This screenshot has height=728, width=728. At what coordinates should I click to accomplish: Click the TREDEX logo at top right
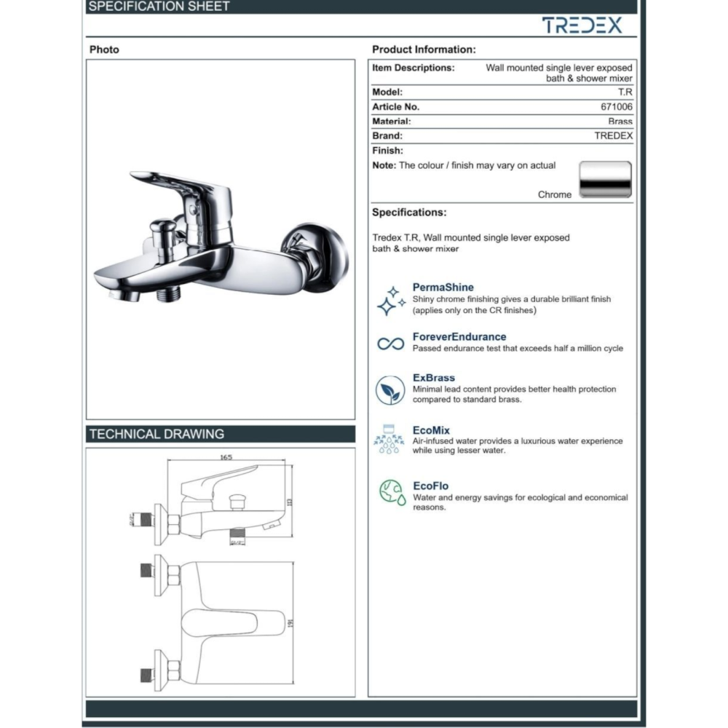click(582, 25)
